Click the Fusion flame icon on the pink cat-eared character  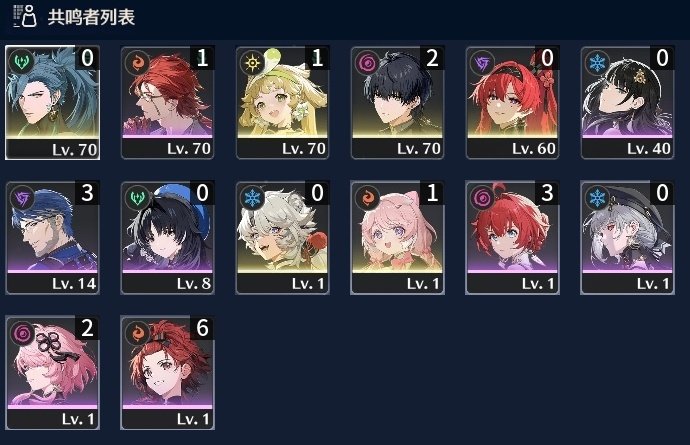(367, 198)
